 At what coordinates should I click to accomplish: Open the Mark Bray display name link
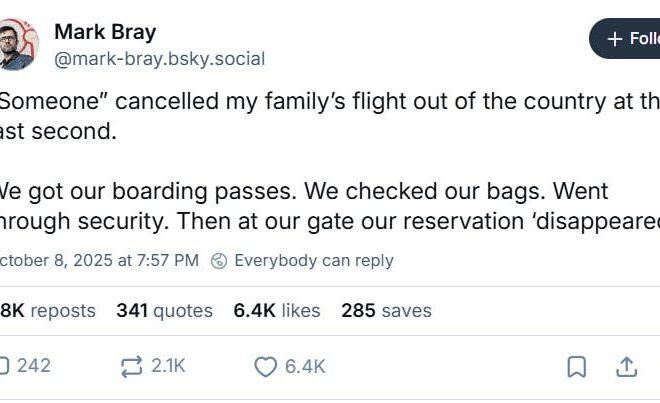pyautogui.click(x=105, y=32)
